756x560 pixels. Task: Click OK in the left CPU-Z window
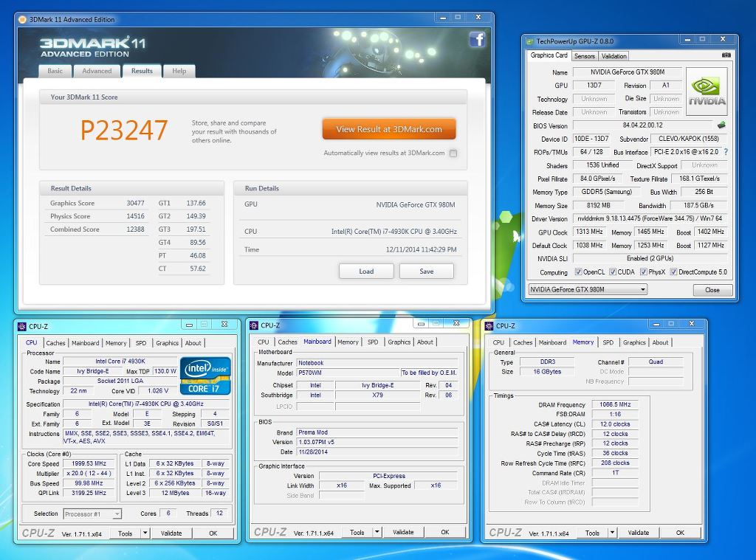click(213, 533)
